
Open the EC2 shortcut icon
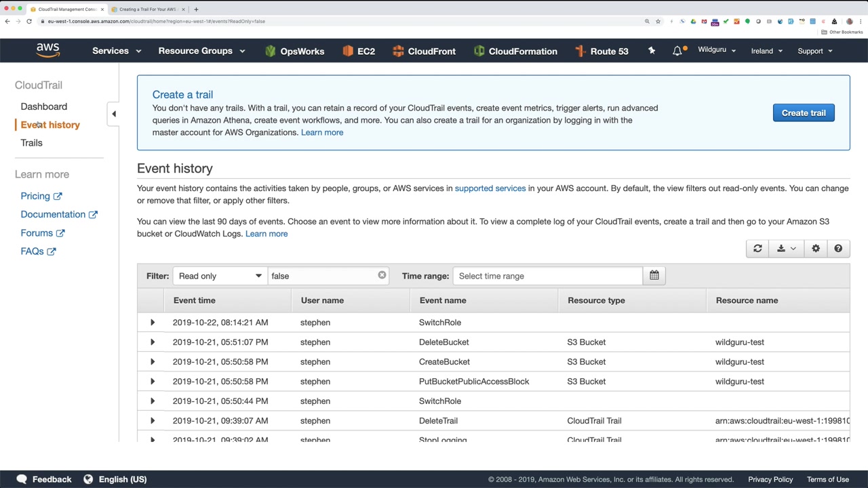(x=359, y=51)
